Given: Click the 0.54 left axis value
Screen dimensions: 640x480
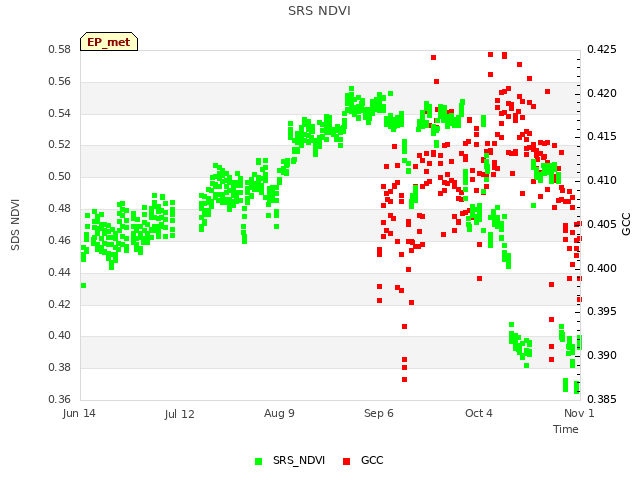Looking at the screenshot, I should tap(60, 113).
